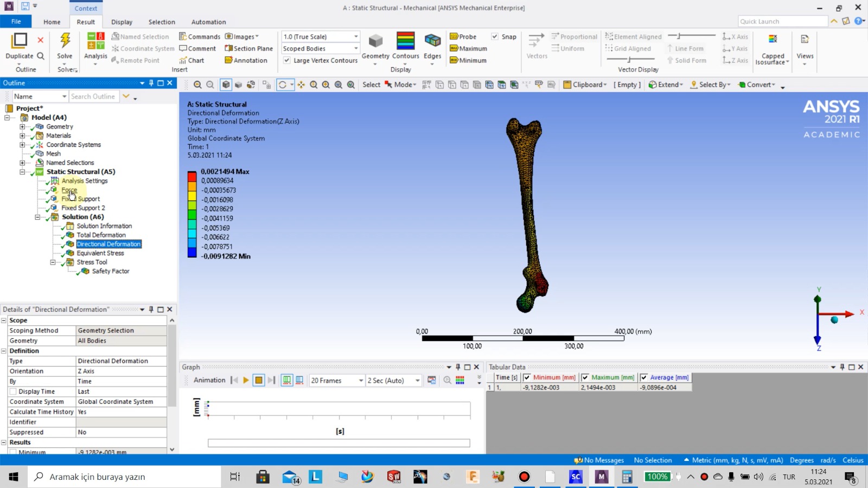This screenshot has height=488, width=868.
Task: Open the 20 Frames dropdown
Action: click(x=360, y=381)
